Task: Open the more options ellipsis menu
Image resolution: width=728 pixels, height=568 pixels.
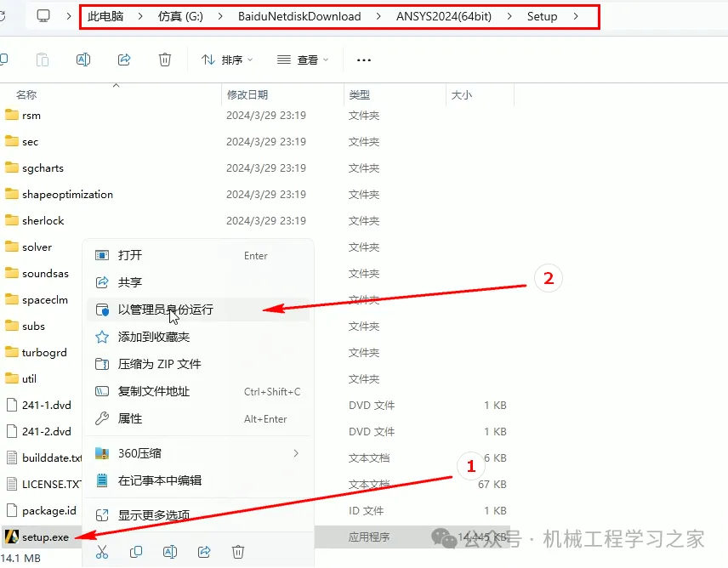Action: pos(363,60)
